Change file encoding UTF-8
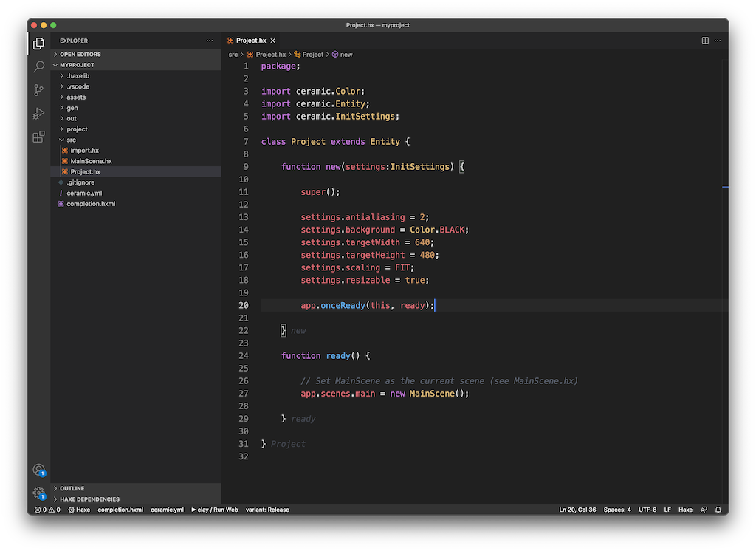The height and width of the screenshot is (551, 756). point(647,510)
